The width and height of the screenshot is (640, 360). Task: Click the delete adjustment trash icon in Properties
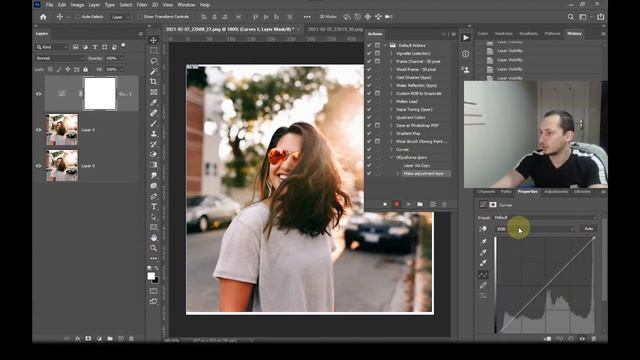coord(593,339)
